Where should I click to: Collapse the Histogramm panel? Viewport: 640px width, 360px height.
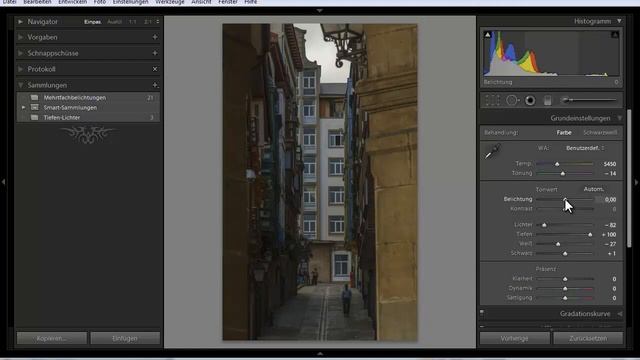[619, 21]
